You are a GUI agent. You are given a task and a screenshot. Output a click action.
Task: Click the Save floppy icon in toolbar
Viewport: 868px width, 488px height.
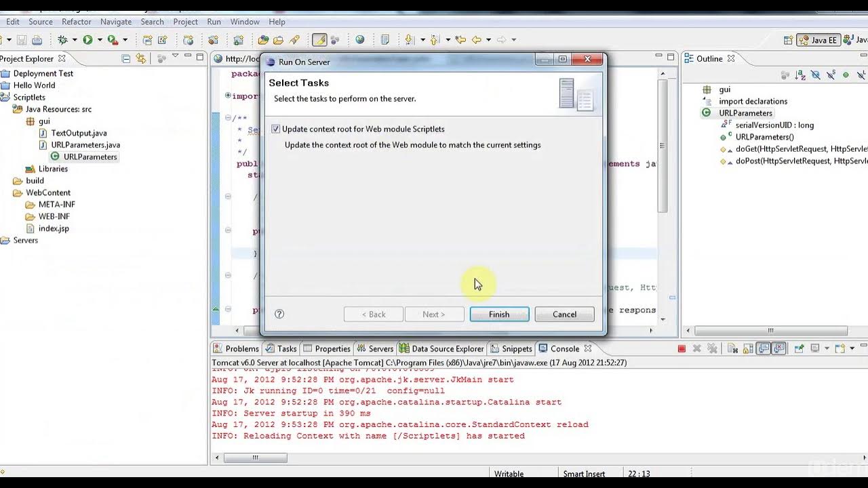point(21,40)
